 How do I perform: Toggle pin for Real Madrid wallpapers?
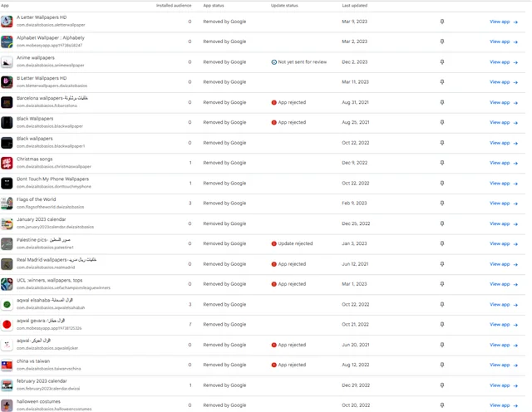(441, 264)
